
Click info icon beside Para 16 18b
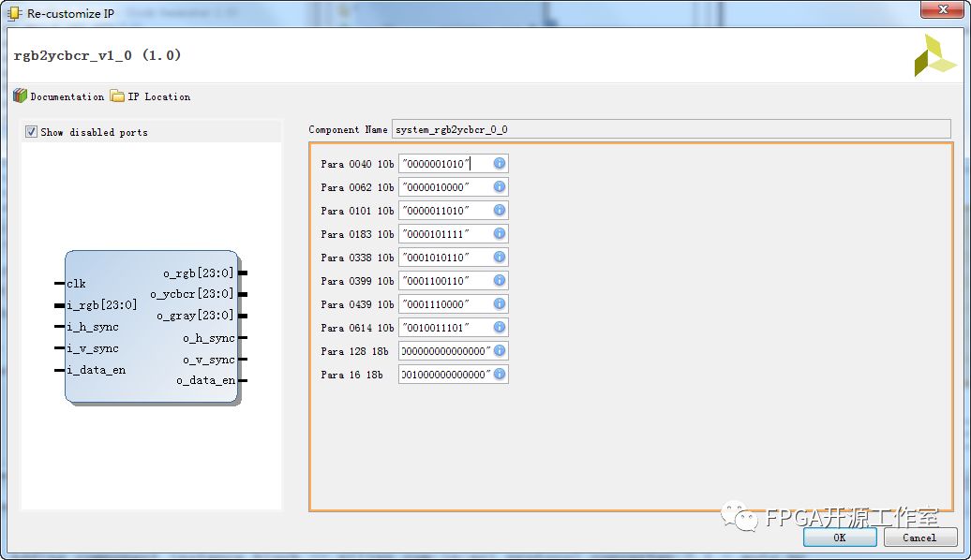pyautogui.click(x=500, y=375)
